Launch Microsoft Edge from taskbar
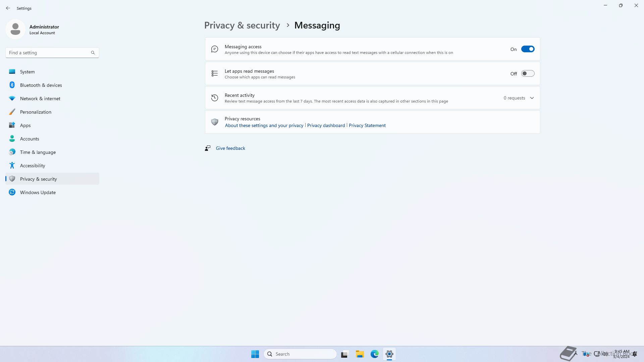 coord(375,354)
